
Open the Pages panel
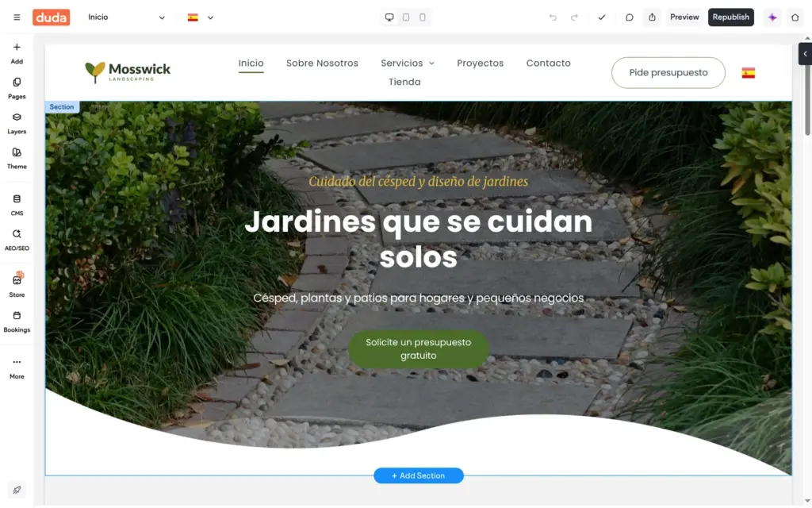click(x=17, y=89)
